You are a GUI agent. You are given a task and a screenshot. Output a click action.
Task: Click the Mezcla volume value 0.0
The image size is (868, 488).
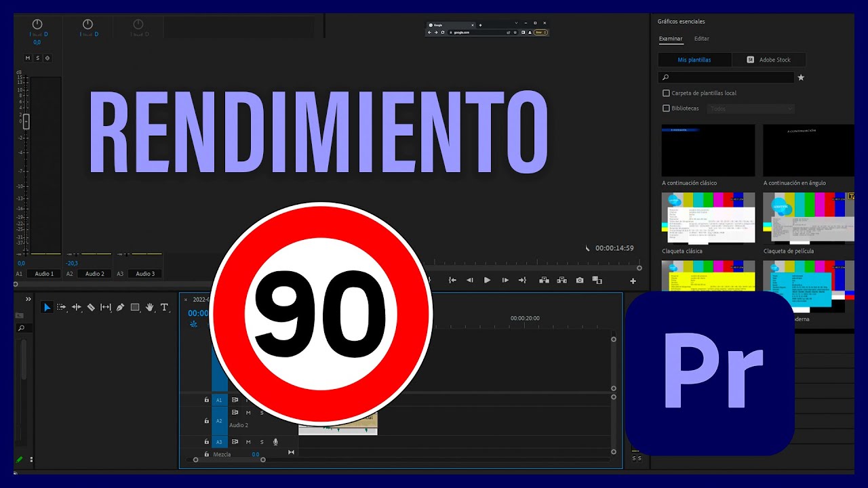click(256, 455)
